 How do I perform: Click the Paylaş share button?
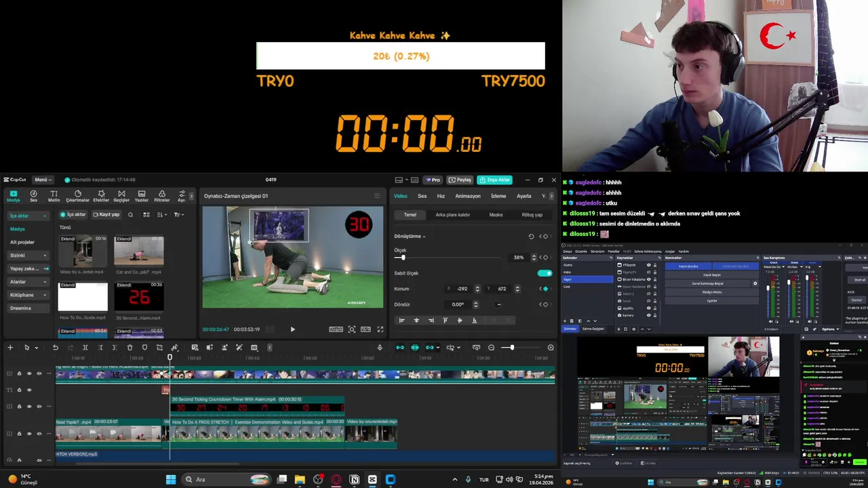(460, 180)
